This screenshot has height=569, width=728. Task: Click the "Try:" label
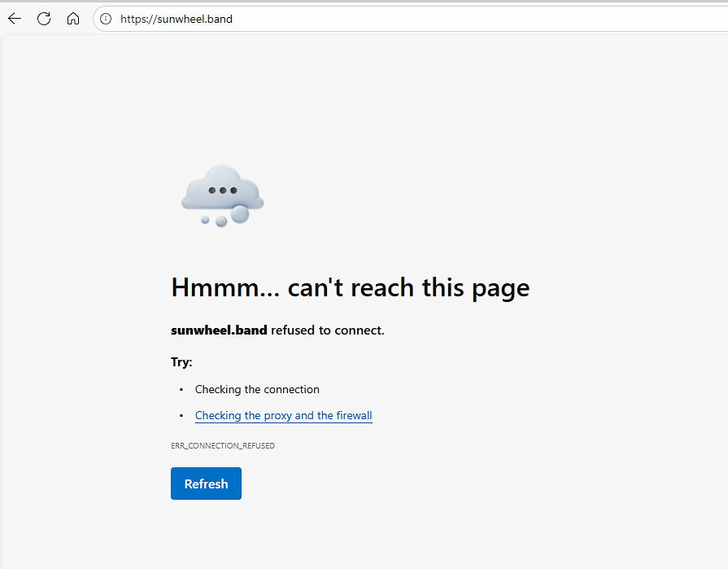pos(181,362)
